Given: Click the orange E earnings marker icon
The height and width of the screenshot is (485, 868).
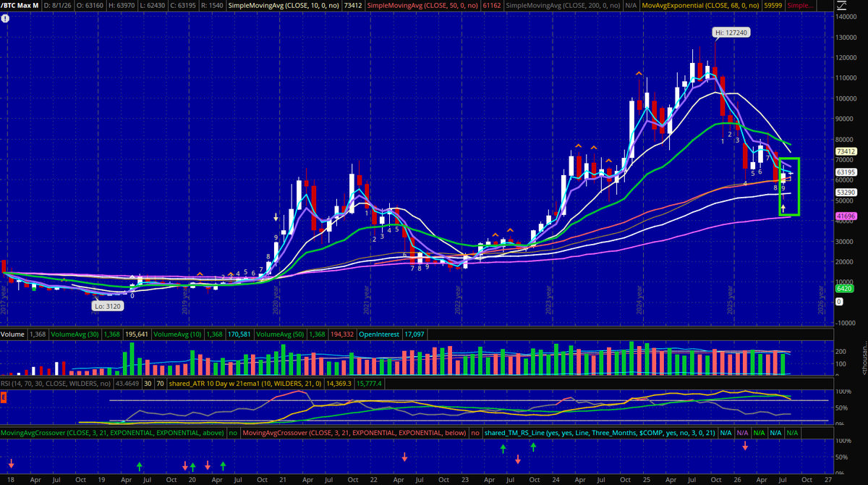Looking at the screenshot, I should [4, 396].
